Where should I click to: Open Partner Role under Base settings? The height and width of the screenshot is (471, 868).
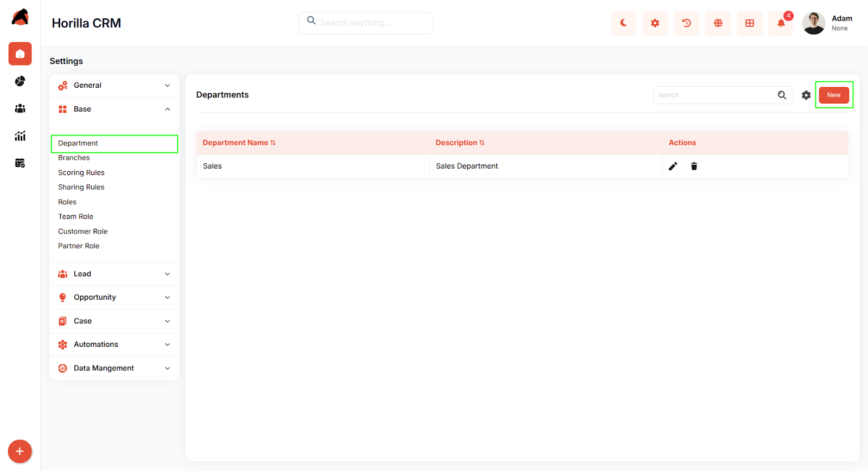pyautogui.click(x=79, y=246)
